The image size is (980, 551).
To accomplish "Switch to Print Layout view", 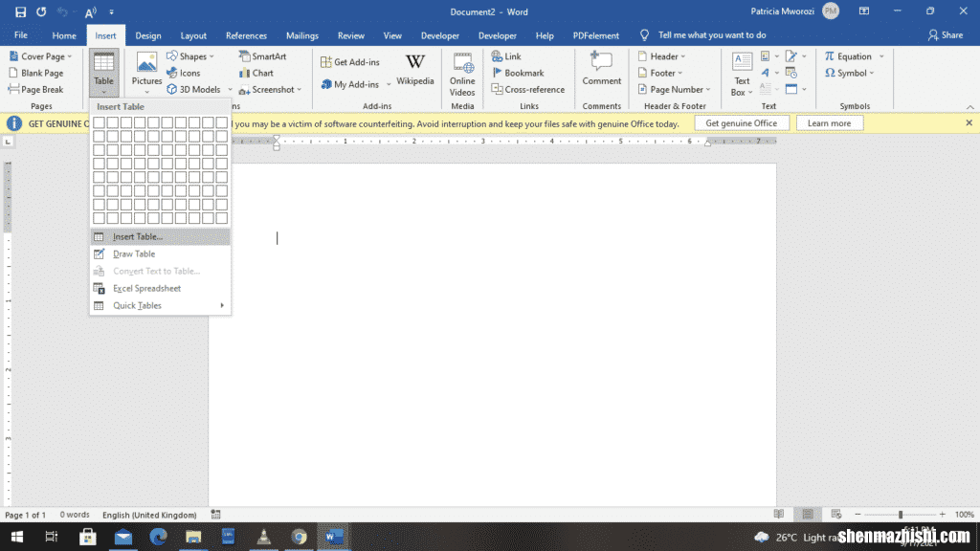I will point(808,514).
